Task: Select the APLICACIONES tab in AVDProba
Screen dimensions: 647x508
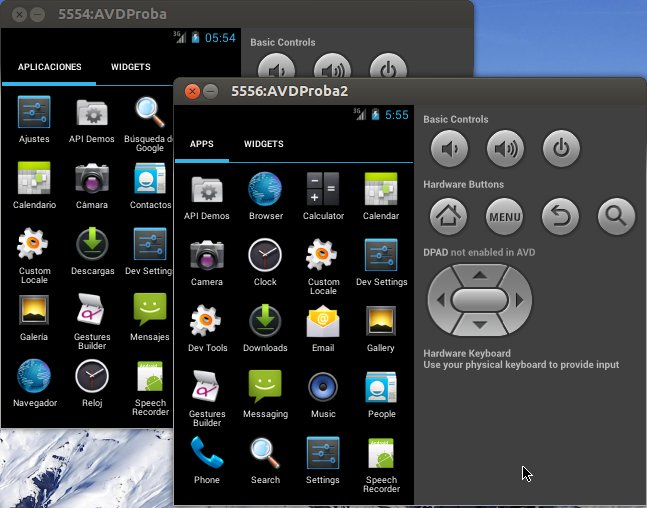Action: [x=50, y=67]
